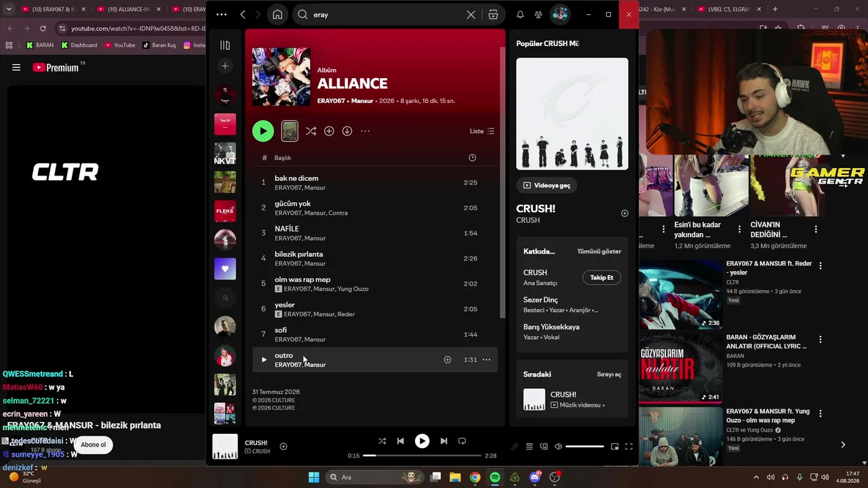Open Discord from the taskbar
This screenshot has height=488, width=868.
coord(535,477)
